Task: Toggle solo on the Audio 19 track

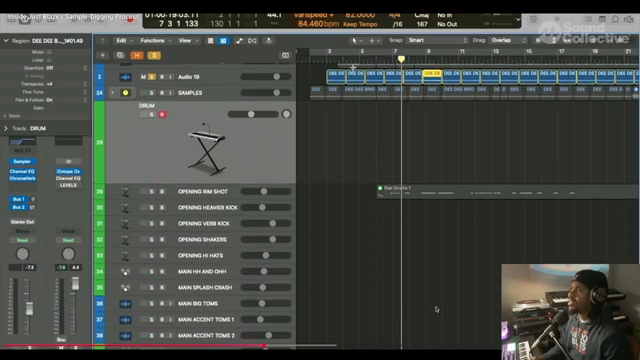Action: click(x=152, y=77)
